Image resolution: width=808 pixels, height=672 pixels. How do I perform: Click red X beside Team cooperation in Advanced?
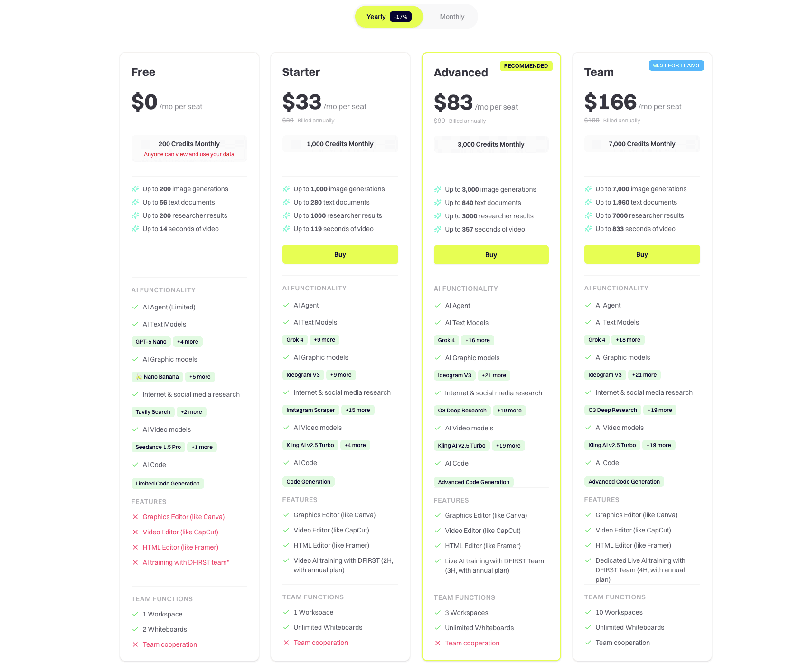click(x=438, y=643)
